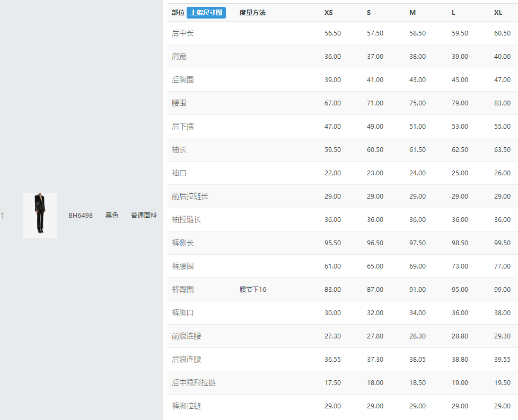Select the 后浪连腰 row label
The width and height of the screenshot is (518, 420).
point(186,360)
